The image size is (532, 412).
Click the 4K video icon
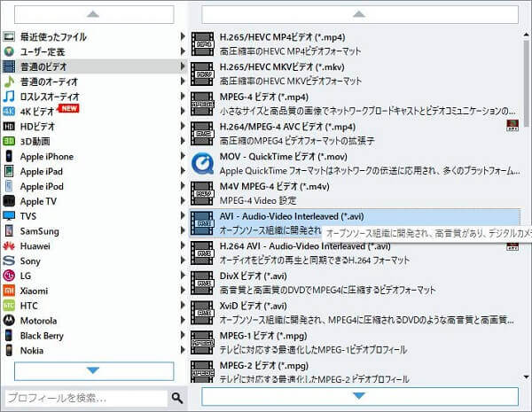(x=9, y=112)
